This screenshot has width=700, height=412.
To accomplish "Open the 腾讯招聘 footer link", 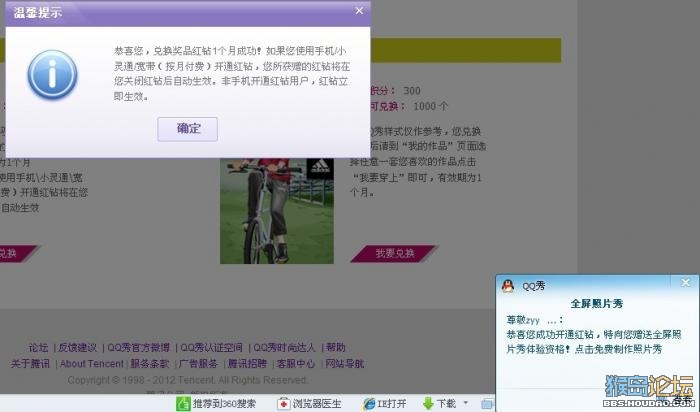I will click(247, 364).
